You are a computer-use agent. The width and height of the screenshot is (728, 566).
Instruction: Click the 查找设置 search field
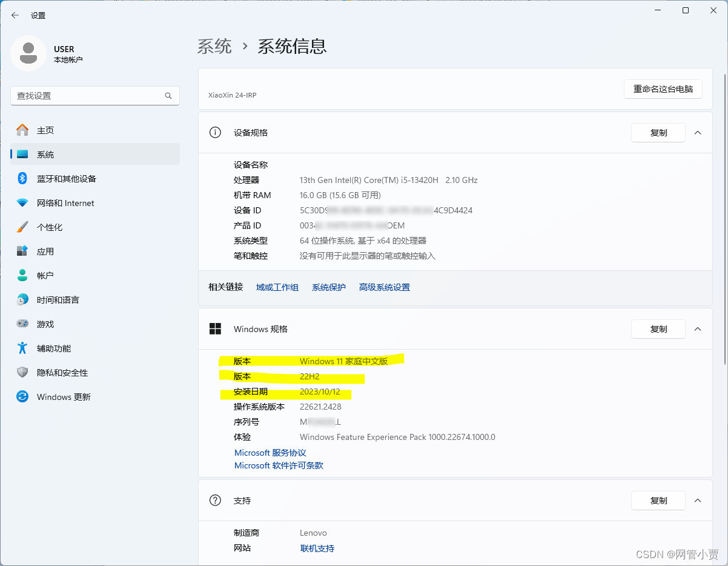point(95,96)
